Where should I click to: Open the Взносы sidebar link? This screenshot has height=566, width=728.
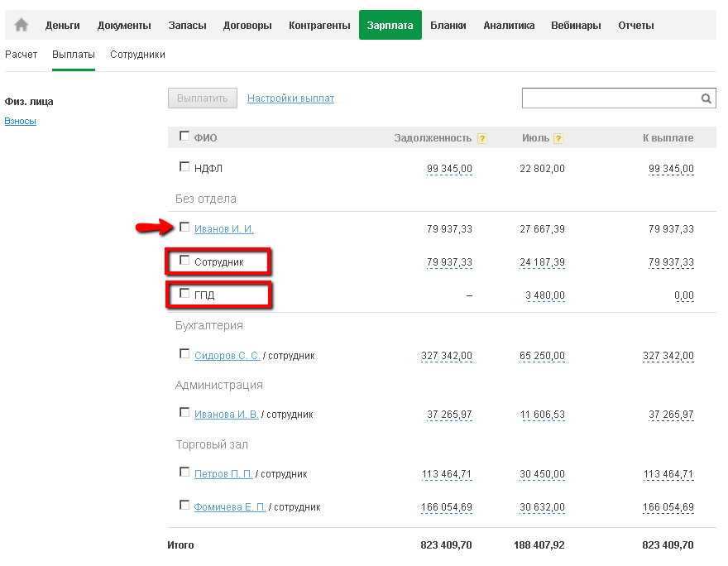[21, 121]
